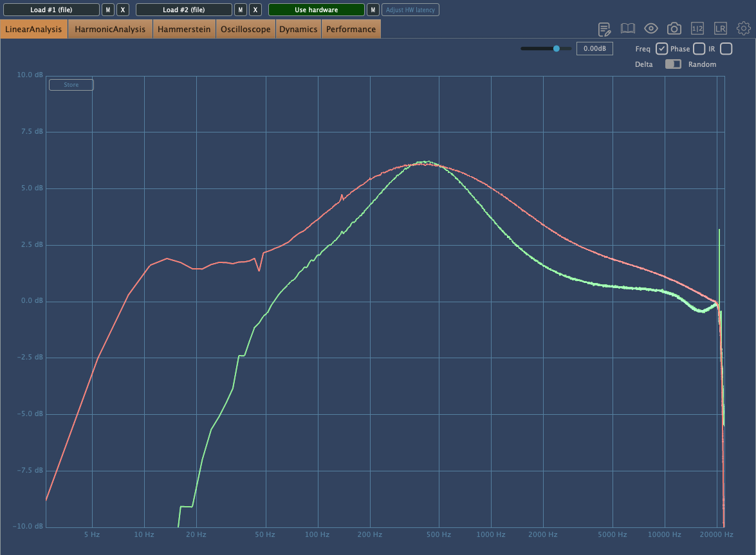Open the notes editor icon
The image size is (756, 555).
[x=604, y=29]
